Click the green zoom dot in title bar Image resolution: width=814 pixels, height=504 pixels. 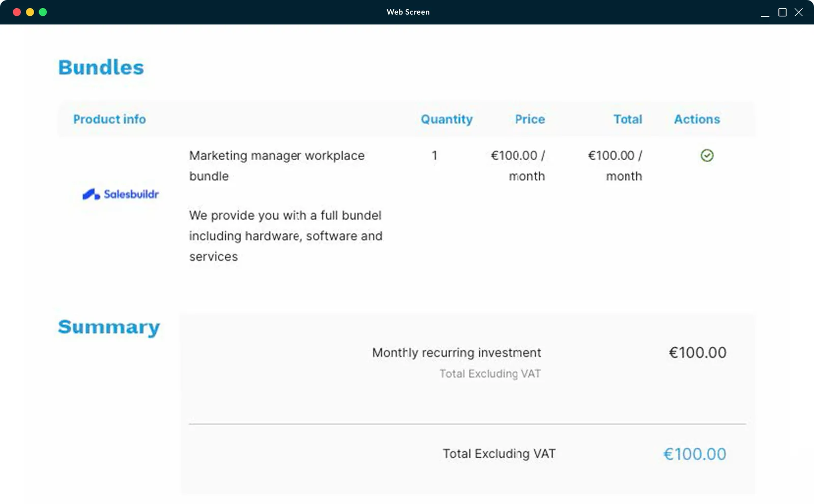point(43,12)
